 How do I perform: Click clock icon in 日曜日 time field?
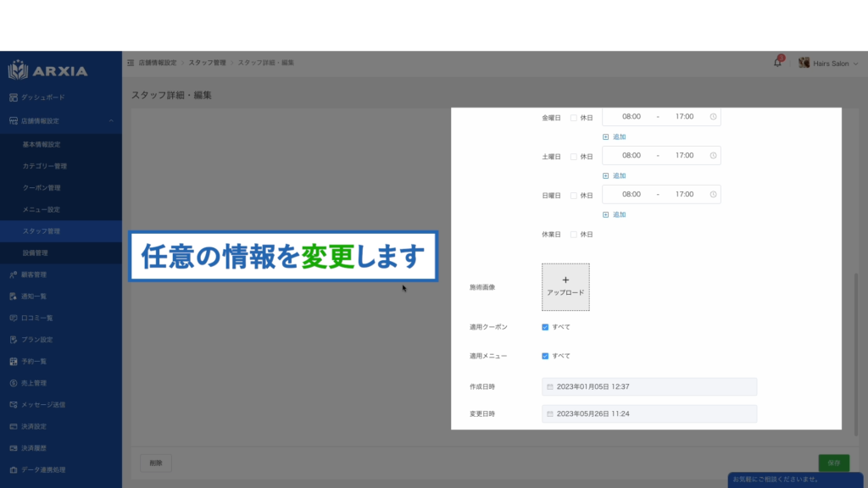point(713,194)
